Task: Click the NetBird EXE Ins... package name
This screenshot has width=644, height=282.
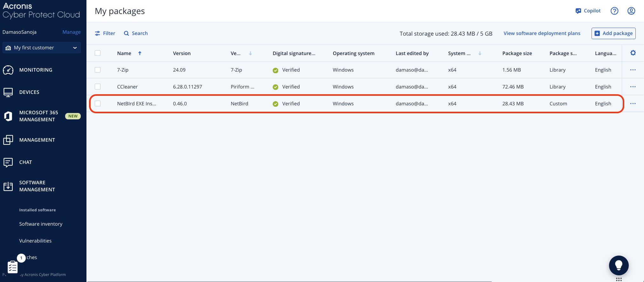Action: pyautogui.click(x=137, y=104)
